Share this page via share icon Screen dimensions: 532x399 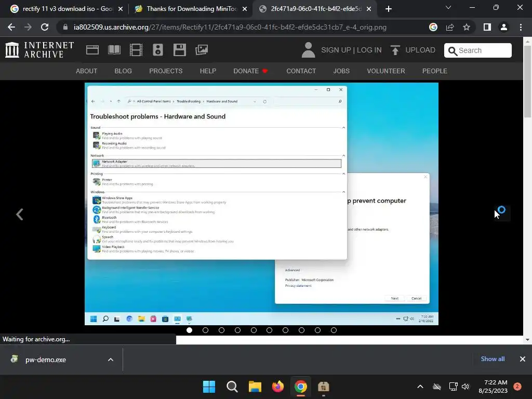tap(450, 27)
